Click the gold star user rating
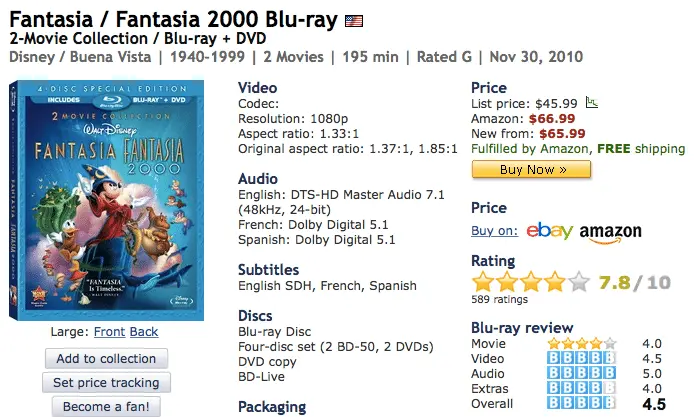The height and width of the screenshot is (417, 695). click(530, 283)
